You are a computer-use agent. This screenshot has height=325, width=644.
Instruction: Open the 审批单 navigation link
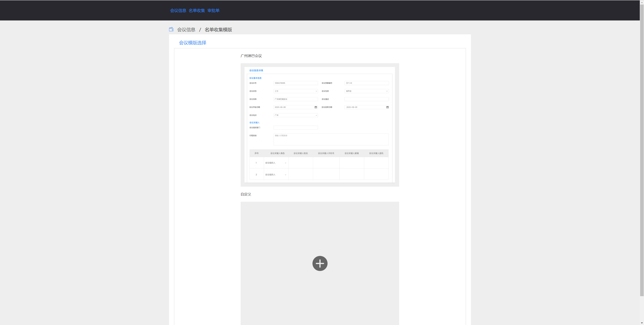(213, 11)
